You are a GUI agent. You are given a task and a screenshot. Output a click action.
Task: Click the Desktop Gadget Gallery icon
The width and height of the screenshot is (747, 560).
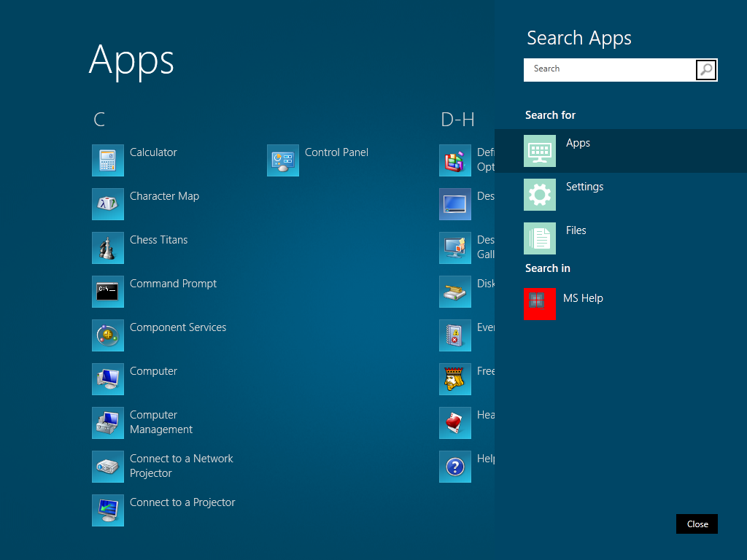(x=455, y=248)
